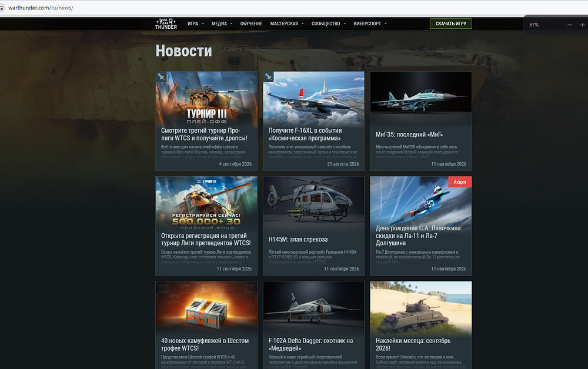
Task: Click "Ла-7 Долгушина с уникальным камуфляжем" description
Action: click(x=417, y=257)
